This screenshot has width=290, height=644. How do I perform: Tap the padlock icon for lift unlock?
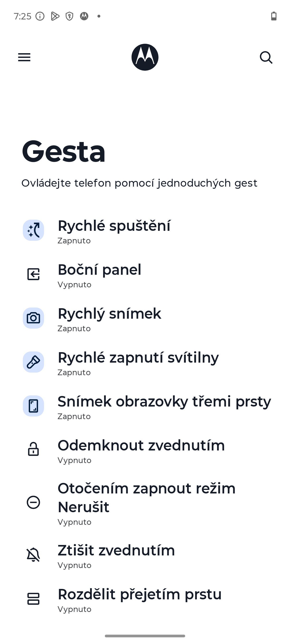click(x=33, y=449)
